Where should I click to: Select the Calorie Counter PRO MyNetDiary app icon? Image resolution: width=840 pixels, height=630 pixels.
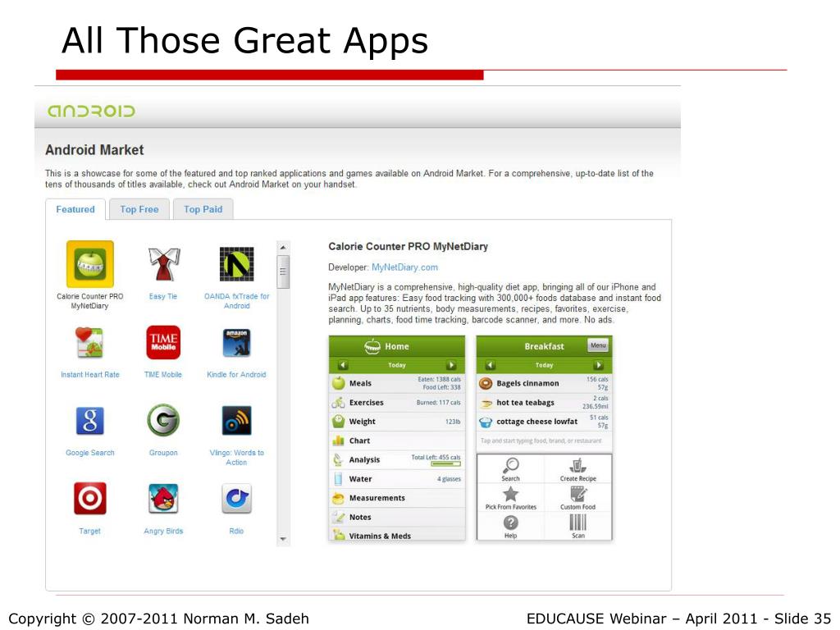point(90,264)
